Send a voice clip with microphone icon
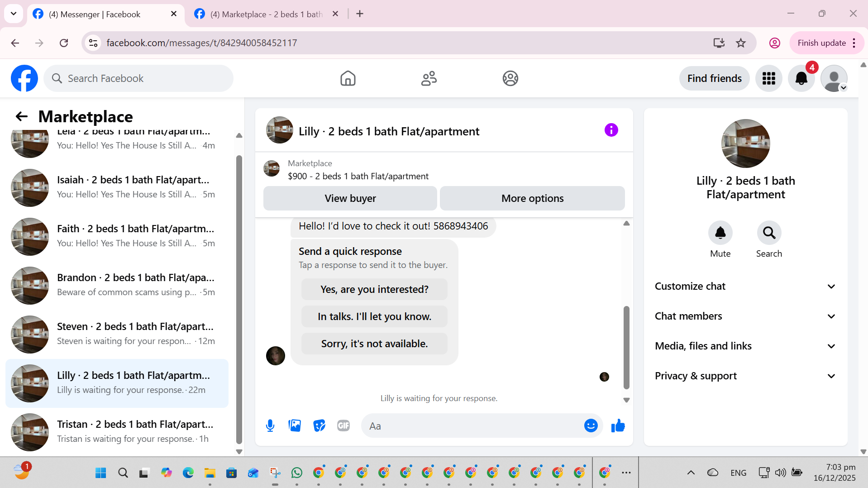The width and height of the screenshot is (868, 488). tap(270, 426)
